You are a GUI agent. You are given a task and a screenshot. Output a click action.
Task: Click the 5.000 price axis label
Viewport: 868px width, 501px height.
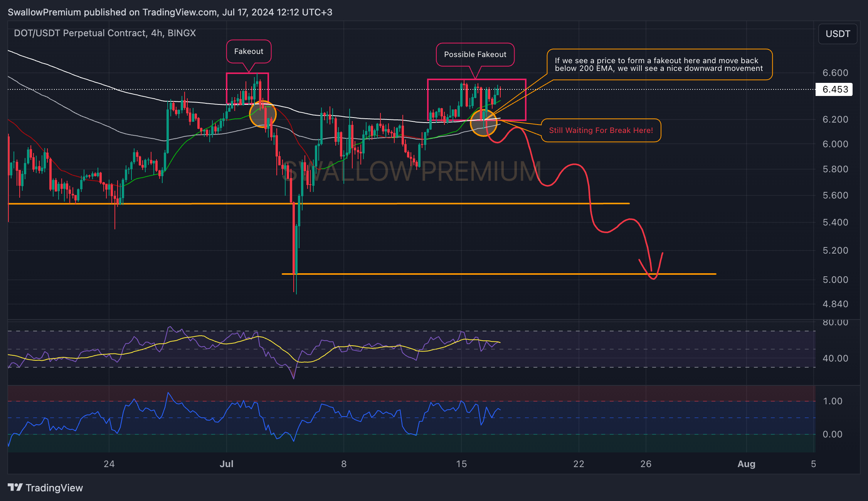(835, 280)
